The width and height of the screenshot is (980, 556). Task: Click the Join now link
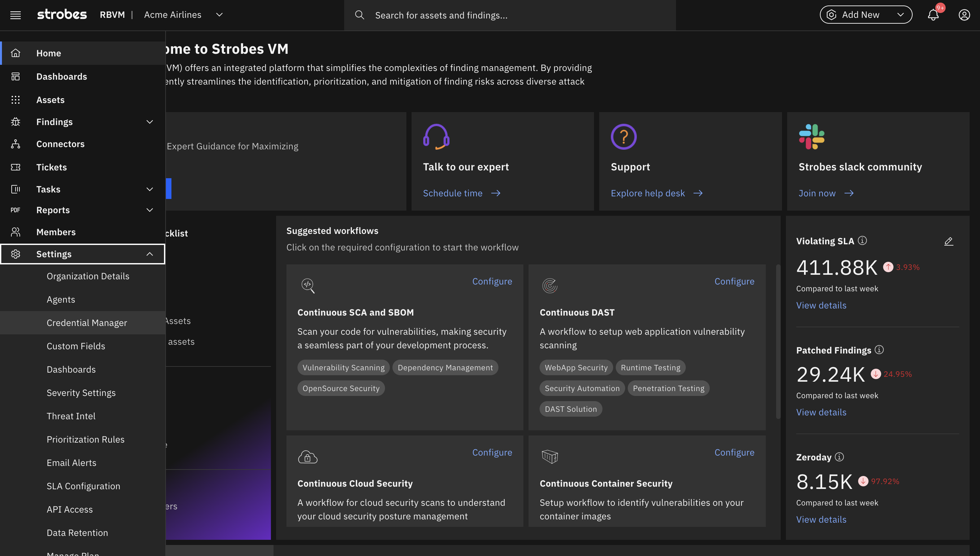[826, 193]
